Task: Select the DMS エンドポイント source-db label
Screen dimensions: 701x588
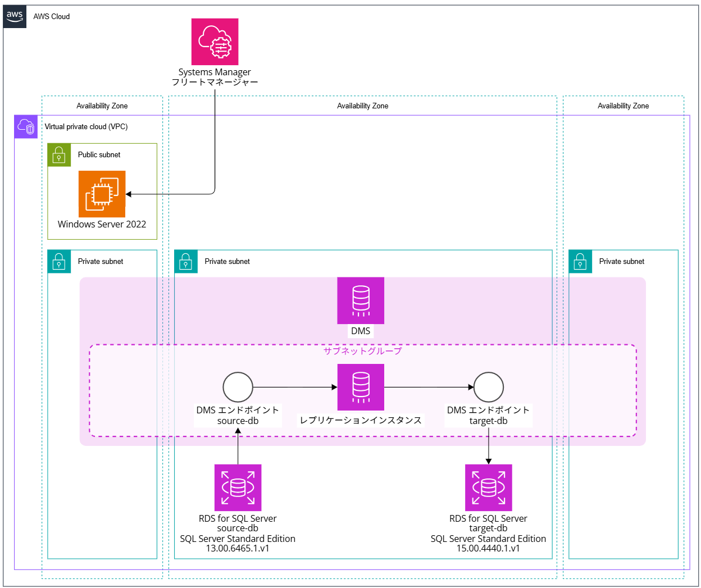Action: (238, 416)
